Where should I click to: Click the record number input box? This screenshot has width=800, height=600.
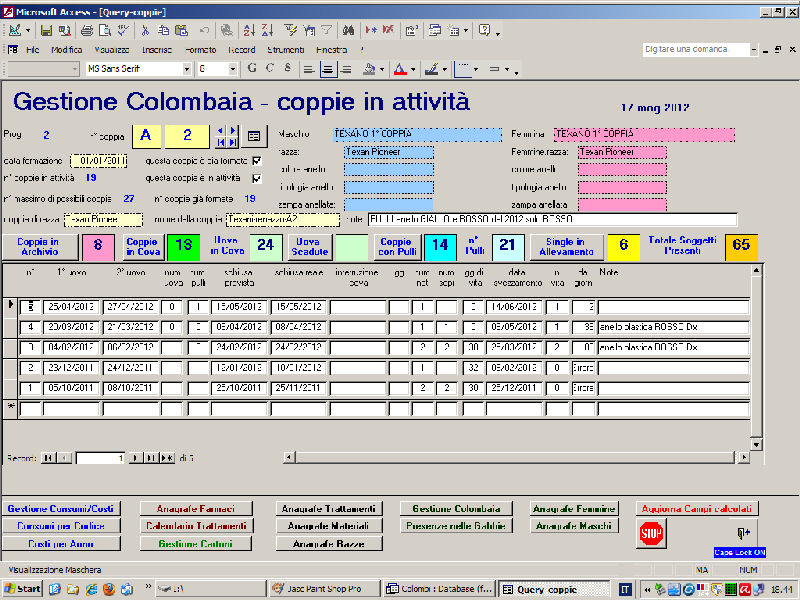100,458
